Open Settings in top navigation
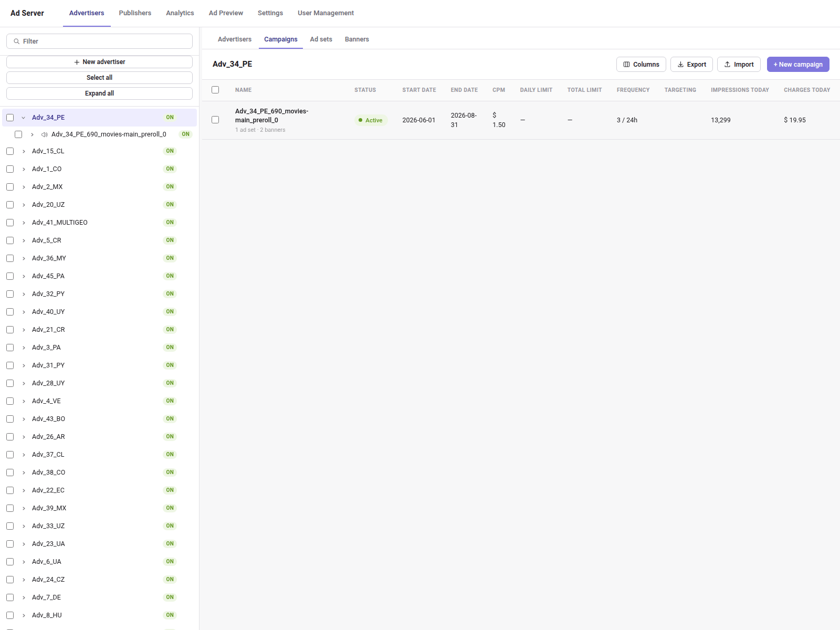 tap(270, 13)
